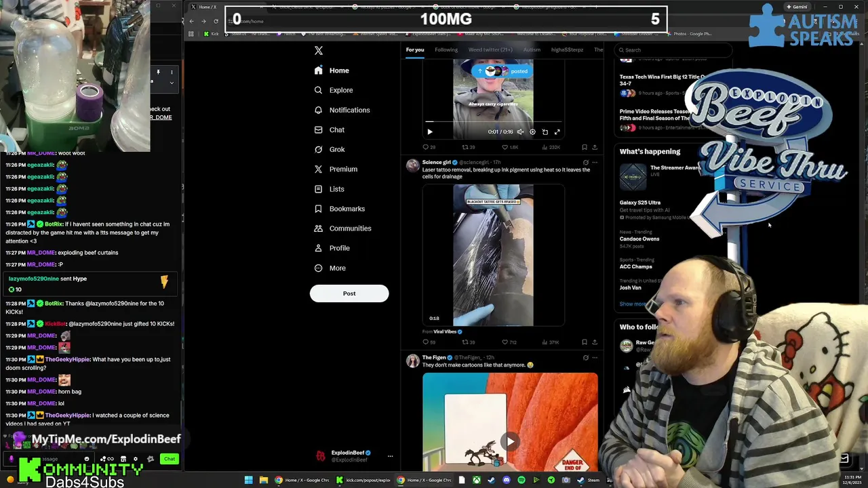
Task: Reply to the post with 29 comments
Action: click(429, 147)
